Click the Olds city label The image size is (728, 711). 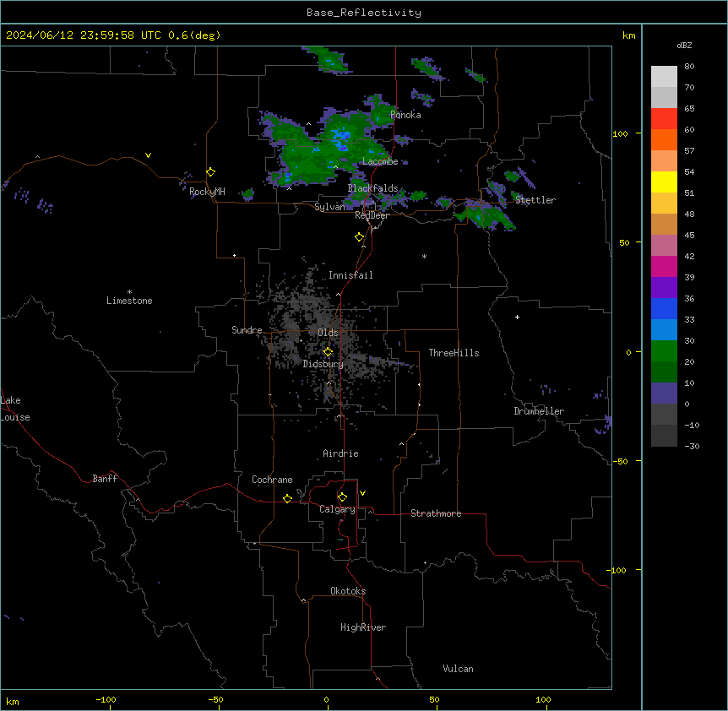pos(328,333)
